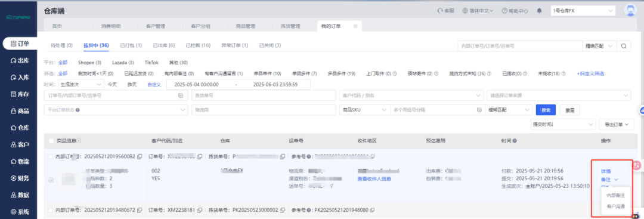Open the 生成波次 time-type dropdown
644x219 pixels.
coord(81,84)
